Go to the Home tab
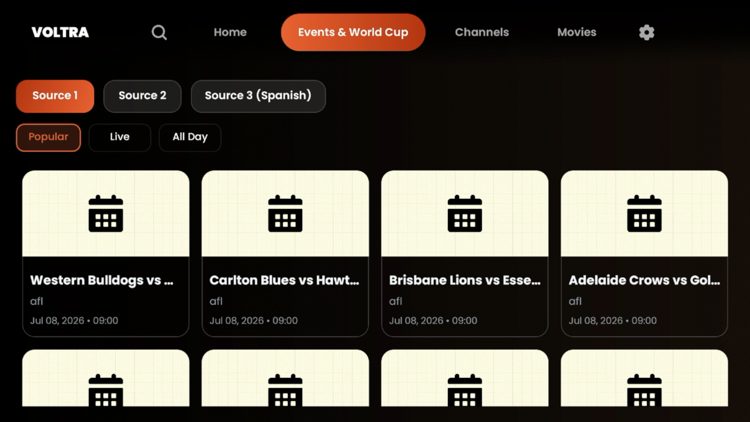The height and width of the screenshot is (422, 750). pos(230,32)
